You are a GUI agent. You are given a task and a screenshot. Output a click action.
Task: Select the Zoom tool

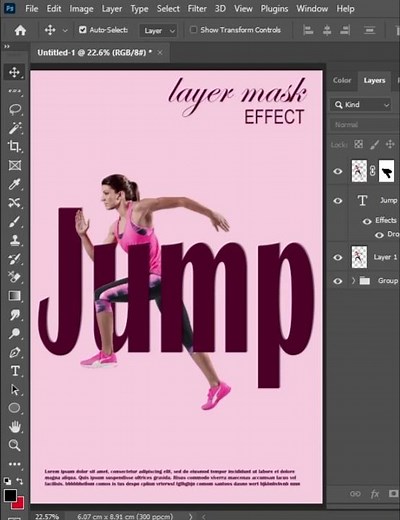(x=14, y=445)
